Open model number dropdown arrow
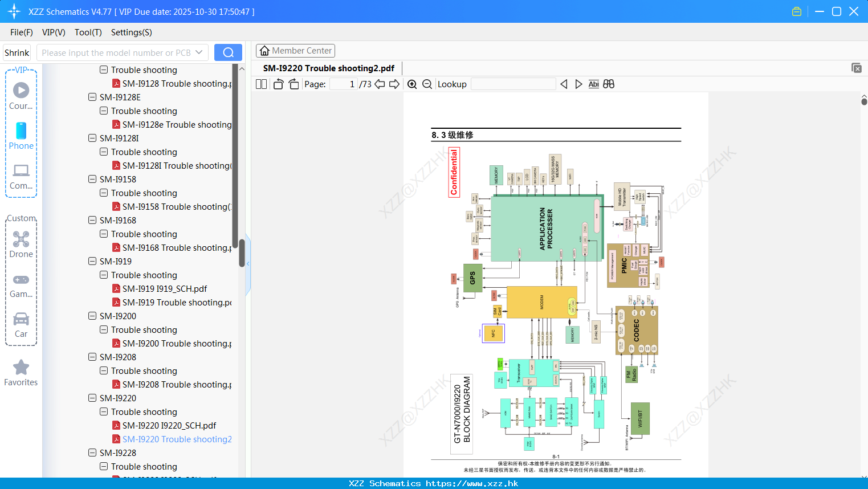This screenshot has height=489, width=868. coord(199,52)
